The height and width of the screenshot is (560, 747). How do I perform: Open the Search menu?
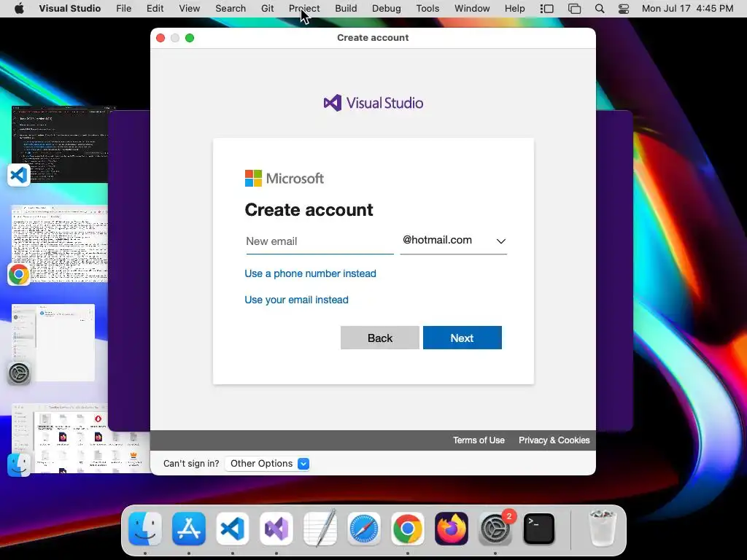(x=231, y=9)
